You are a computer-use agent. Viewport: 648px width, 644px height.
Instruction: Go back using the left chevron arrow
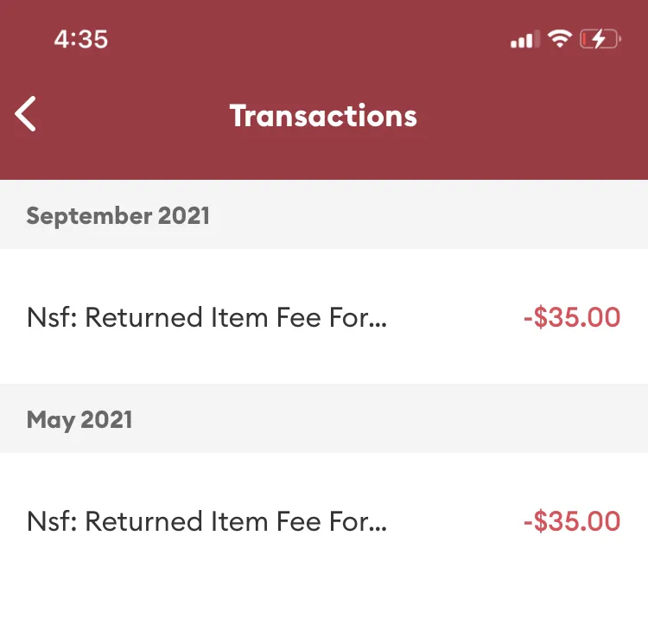26,114
